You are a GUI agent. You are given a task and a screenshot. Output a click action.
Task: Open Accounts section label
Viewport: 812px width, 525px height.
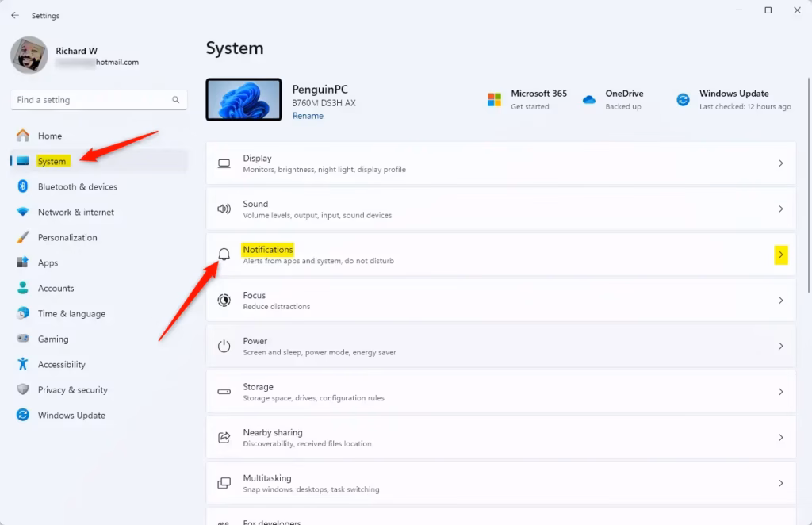coord(56,288)
